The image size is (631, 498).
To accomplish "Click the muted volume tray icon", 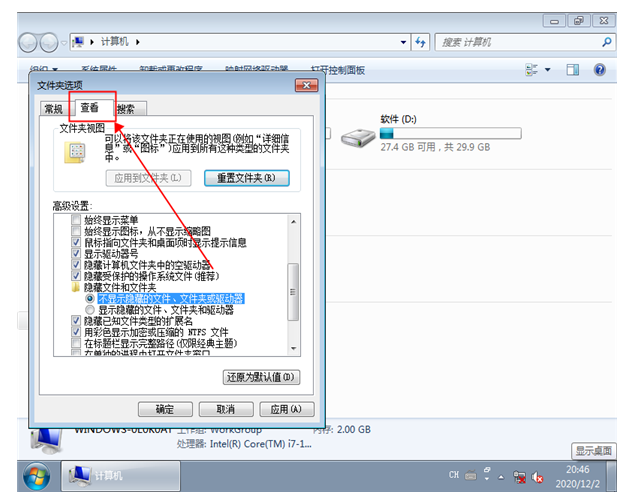I will tap(537, 477).
